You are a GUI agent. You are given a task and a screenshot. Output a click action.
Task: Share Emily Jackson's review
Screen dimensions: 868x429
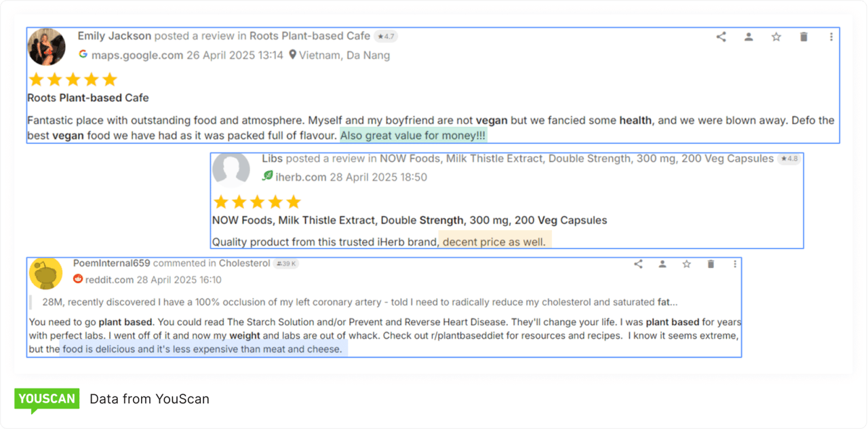pyautogui.click(x=721, y=37)
